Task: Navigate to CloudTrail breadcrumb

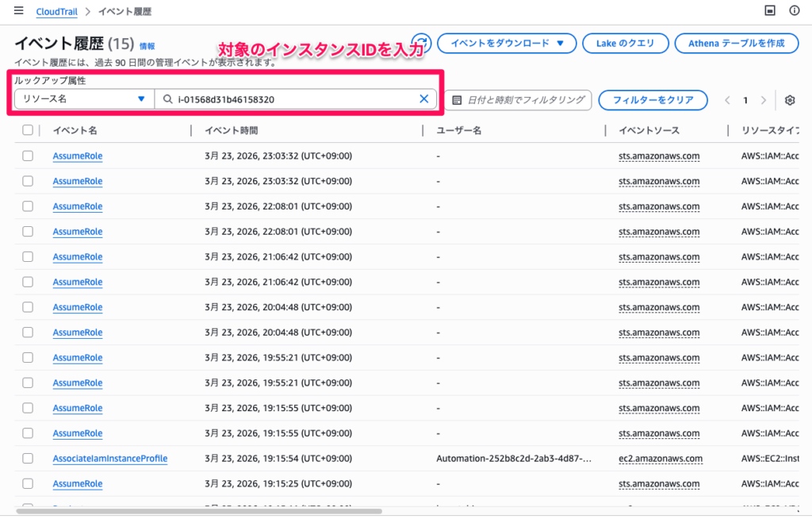Action: [x=63, y=12]
